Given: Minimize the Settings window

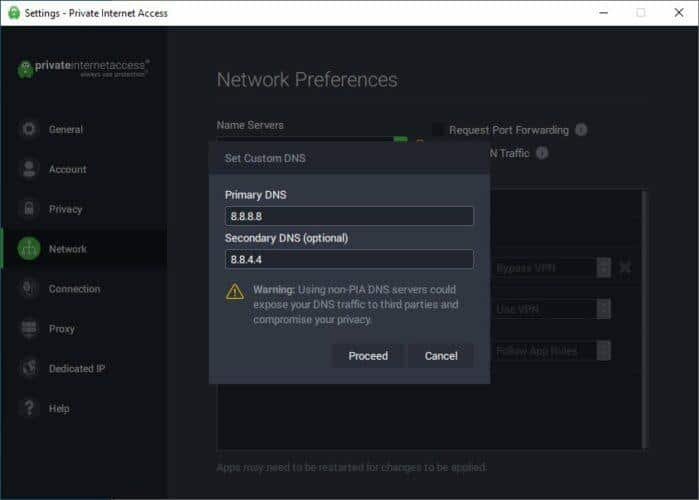Looking at the screenshot, I should (604, 12).
